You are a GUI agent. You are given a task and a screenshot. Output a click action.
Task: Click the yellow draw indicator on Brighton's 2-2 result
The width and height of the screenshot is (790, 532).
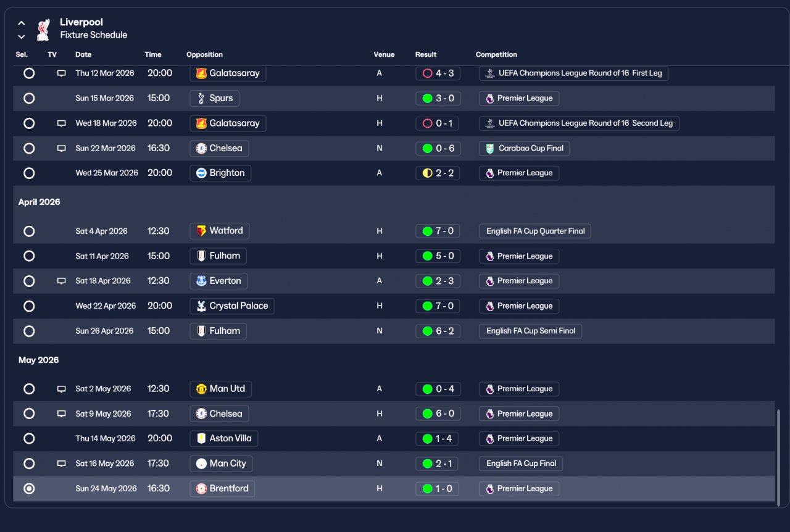coord(427,173)
